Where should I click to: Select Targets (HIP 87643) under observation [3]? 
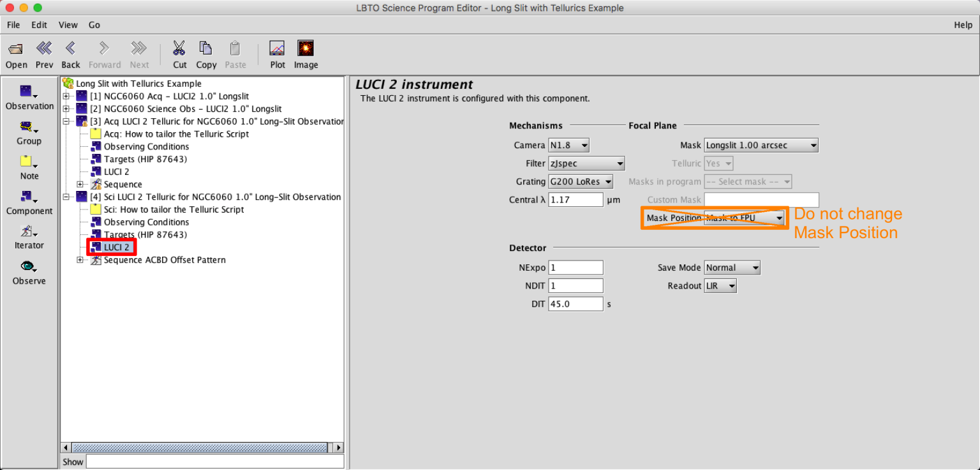(x=145, y=159)
